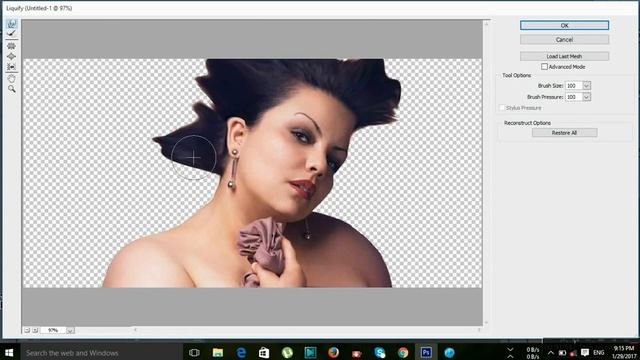640x360 pixels.
Task: Click the battery icon in system tray
Action: coord(562,353)
